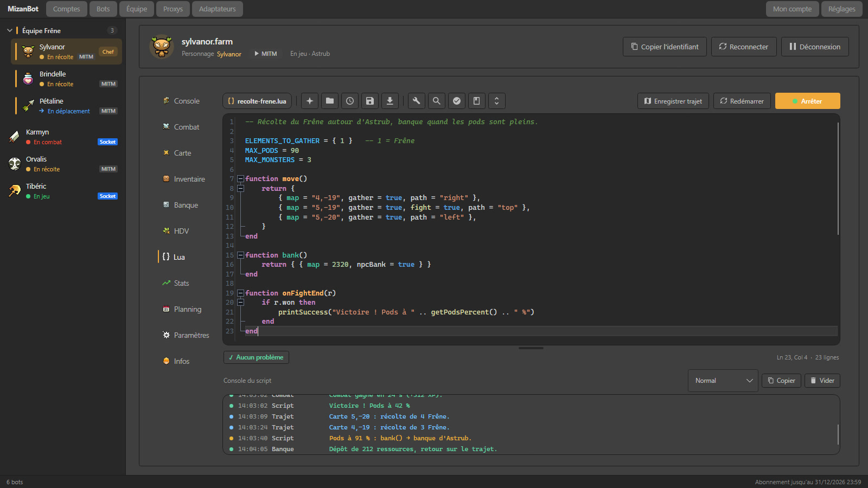
Task: Select Karmyn bot in sidebar
Action: point(63,137)
